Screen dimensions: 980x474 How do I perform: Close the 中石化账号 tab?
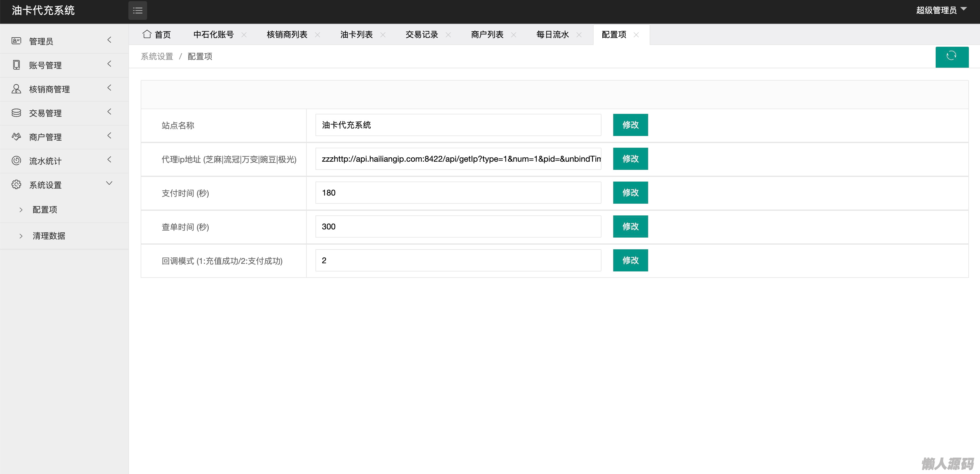point(244,35)
